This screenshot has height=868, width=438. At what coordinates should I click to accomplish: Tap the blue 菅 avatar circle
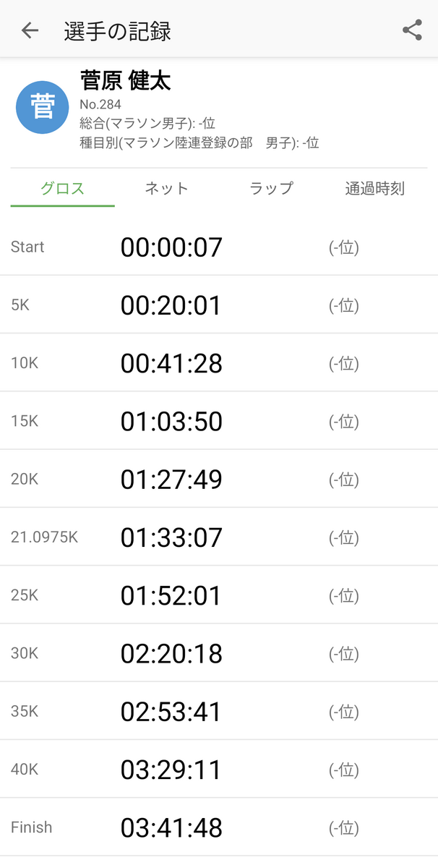pyautogui.click(x=43, y=108)
